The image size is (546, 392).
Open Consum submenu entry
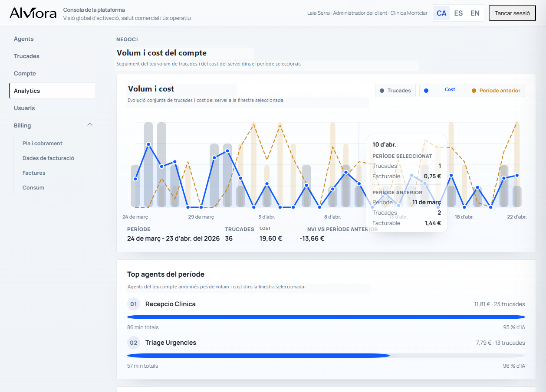tap(33, 188)
